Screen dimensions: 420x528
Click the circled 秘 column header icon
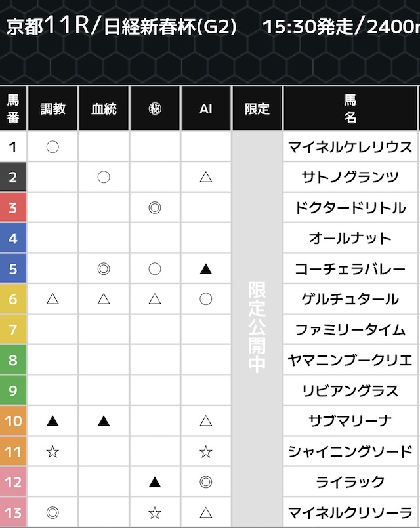[x=155, y=109]
